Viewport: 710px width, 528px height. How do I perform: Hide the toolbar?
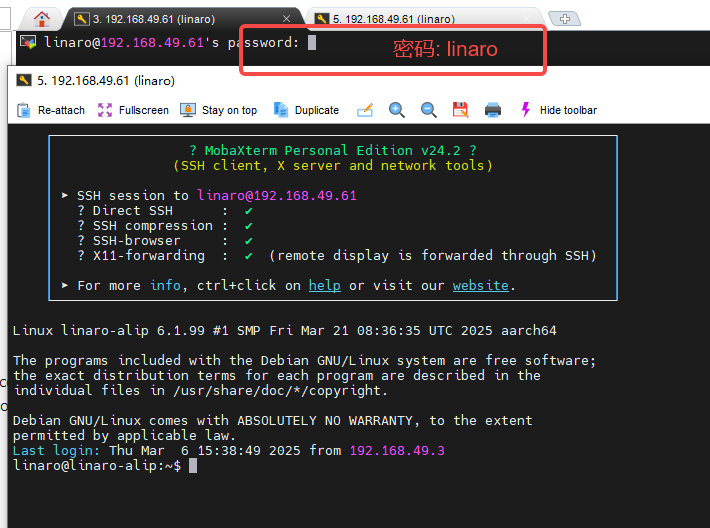[558, 110]
